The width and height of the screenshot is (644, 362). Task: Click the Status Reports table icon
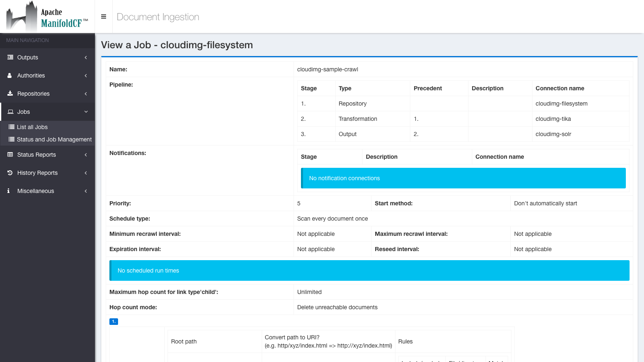pos(10,155)
